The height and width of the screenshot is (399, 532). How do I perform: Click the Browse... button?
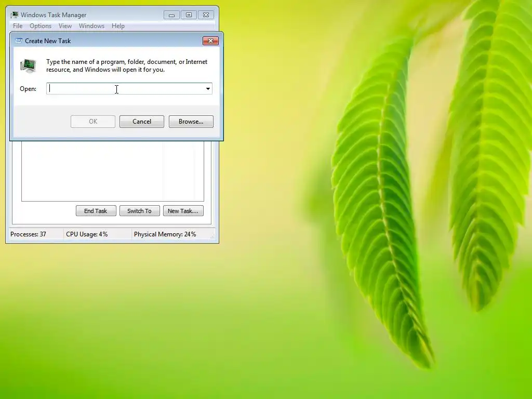191,122
